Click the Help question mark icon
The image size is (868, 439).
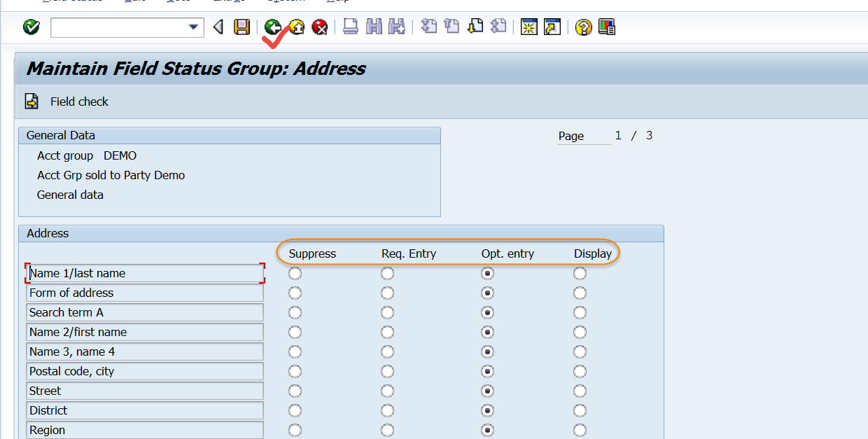click(583, 27)
